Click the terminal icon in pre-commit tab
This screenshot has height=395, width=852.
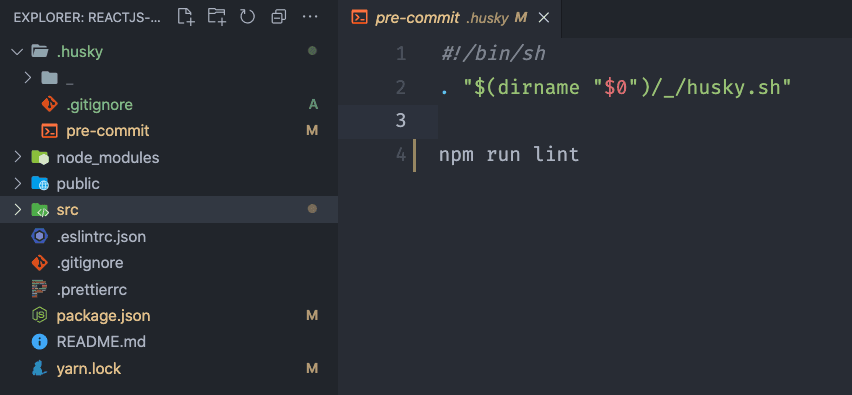(359, 17)
